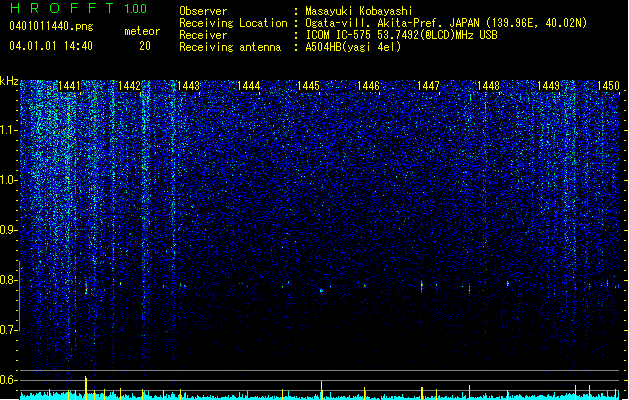The width and height of the screenshot is (629, 400).
Task: Click the 1450 time axis label
Action: [608, 86]
